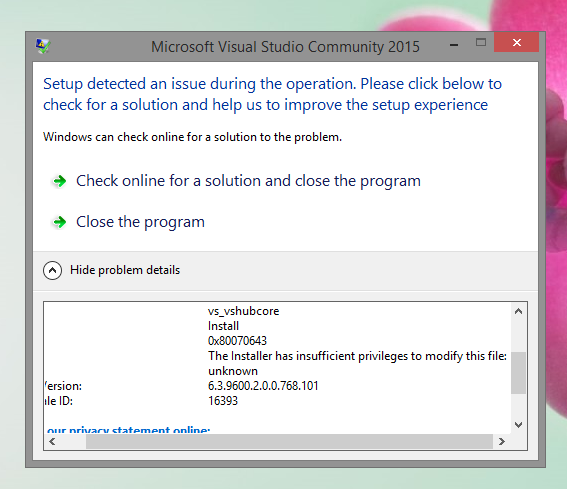Viewport: 567px width, 489px height.
Task: Choose Close the program option
Action: click(x=140, y=222)
